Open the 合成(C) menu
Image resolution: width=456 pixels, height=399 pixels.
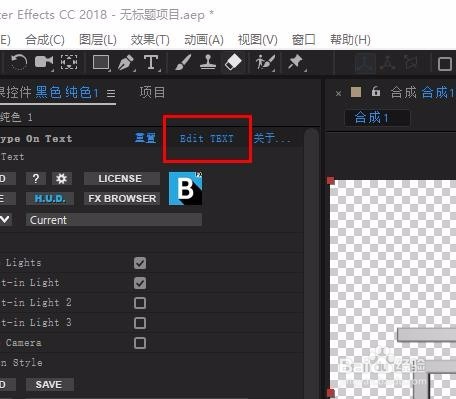[x=45, y=40]
